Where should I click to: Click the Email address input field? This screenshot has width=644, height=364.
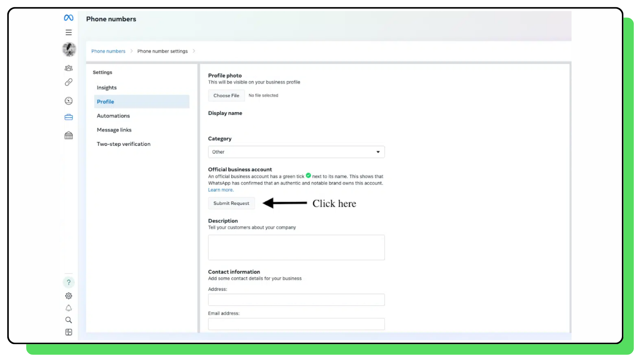pyautogui.click(x=296, y=324)
